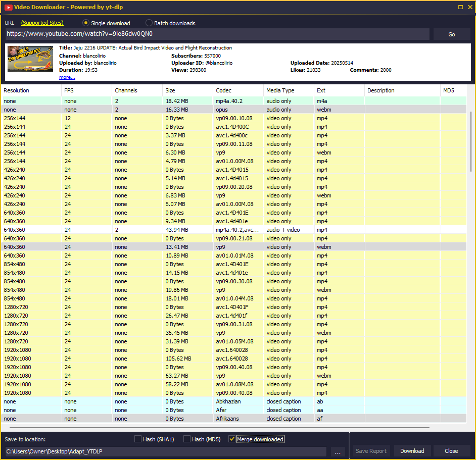Click the more... link under Duration

click(x=67, y=77)
